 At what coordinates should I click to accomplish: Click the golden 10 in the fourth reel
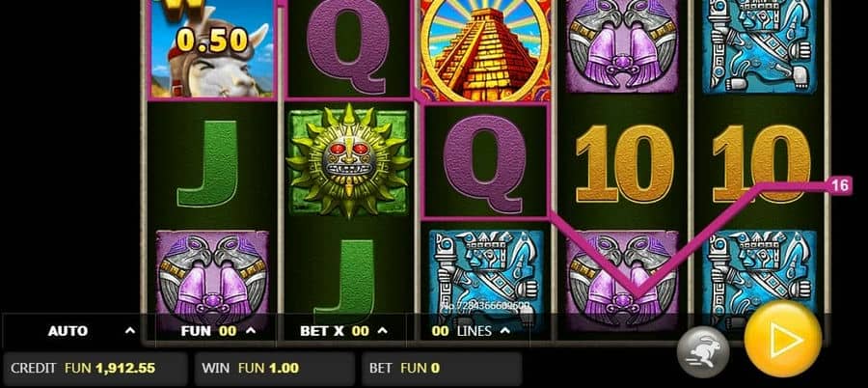[624, 162]
